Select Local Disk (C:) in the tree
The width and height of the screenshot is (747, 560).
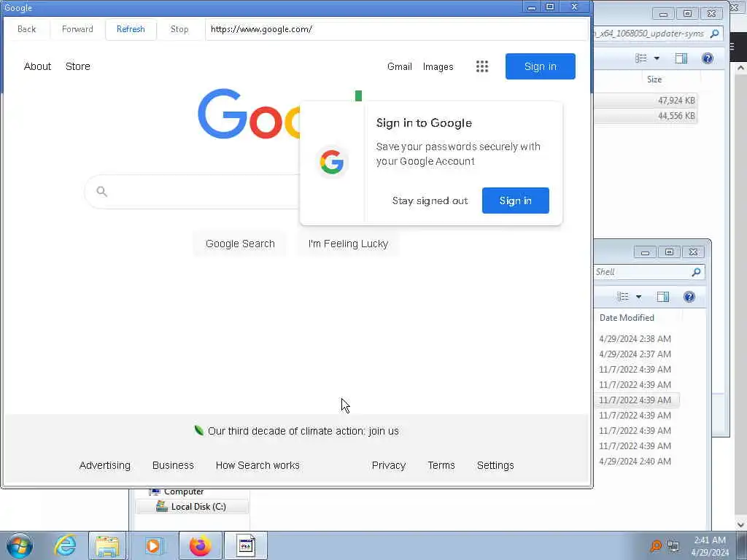[192, 507]
